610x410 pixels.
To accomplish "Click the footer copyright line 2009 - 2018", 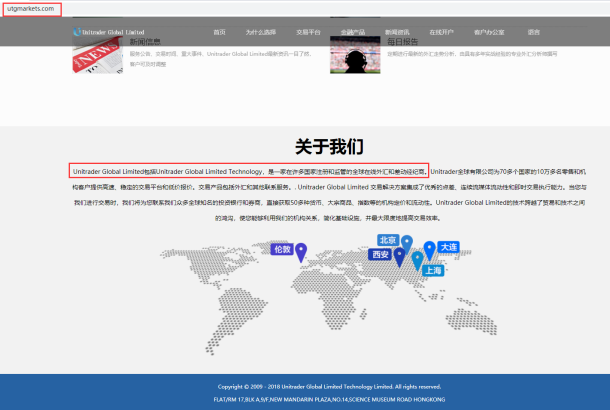I will [329, 387].
